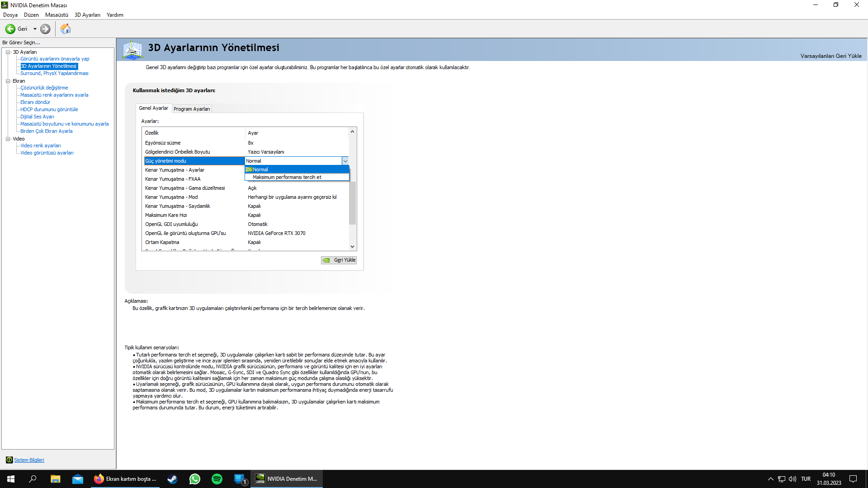Open the Dosya menu
868x488 pixels.
tap(10, 15)
